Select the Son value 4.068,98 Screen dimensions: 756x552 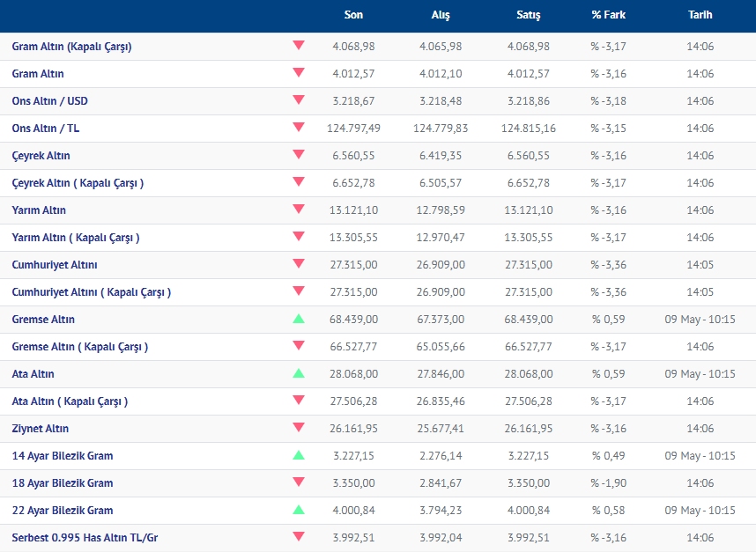point(353,47)
